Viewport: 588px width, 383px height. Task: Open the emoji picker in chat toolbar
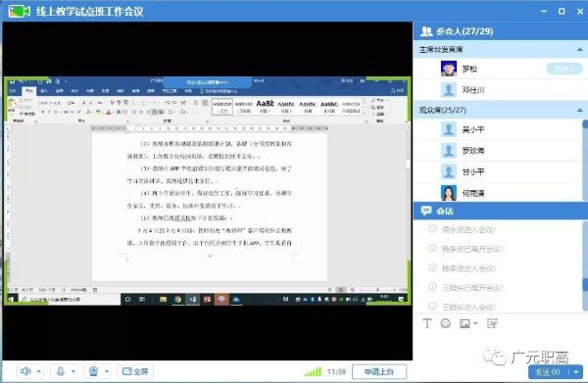pos(446,323)
